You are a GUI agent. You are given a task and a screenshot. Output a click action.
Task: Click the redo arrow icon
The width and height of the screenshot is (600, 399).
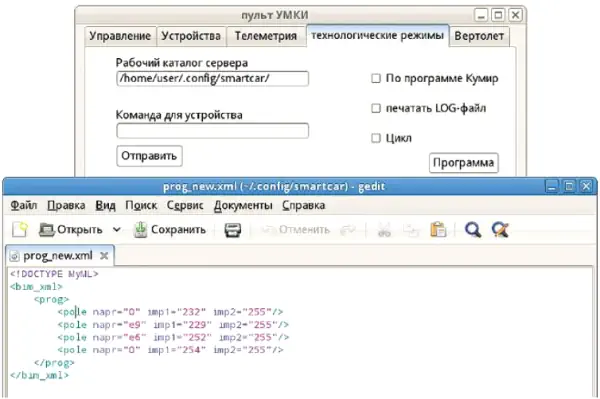pos(348,230)
